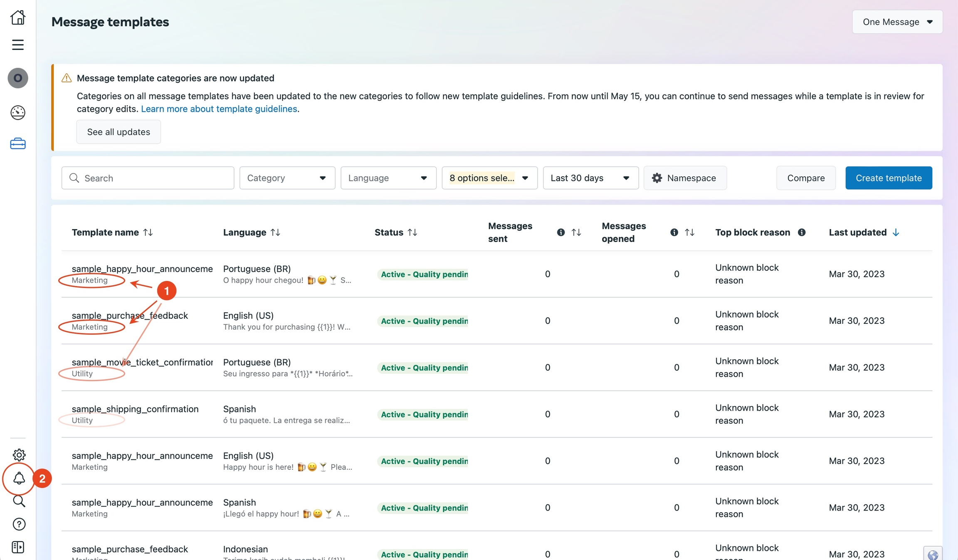The image size is (958, 560).
Task: Open the Settings gear icon
Action: [19, 454]
